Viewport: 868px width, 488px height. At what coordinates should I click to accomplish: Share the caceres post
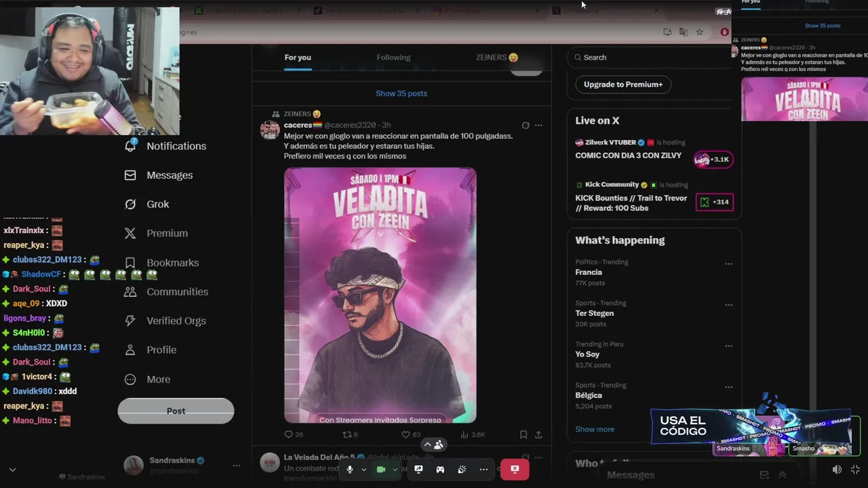(x=538, y=434)
